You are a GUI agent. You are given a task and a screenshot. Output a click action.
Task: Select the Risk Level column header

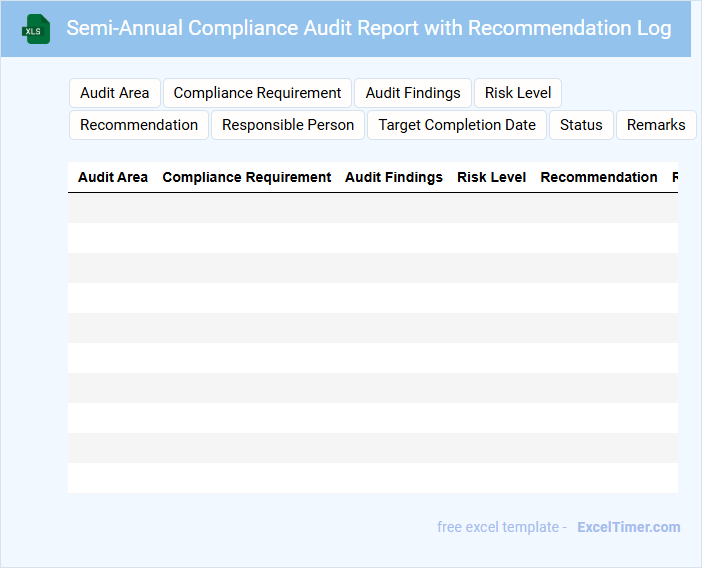coord(491,177)
